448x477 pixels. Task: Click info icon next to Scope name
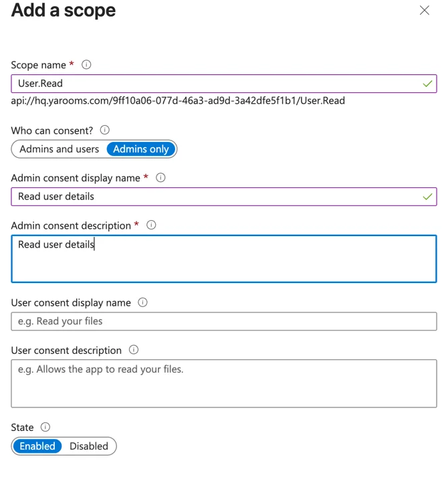click(x=86, y=65)
